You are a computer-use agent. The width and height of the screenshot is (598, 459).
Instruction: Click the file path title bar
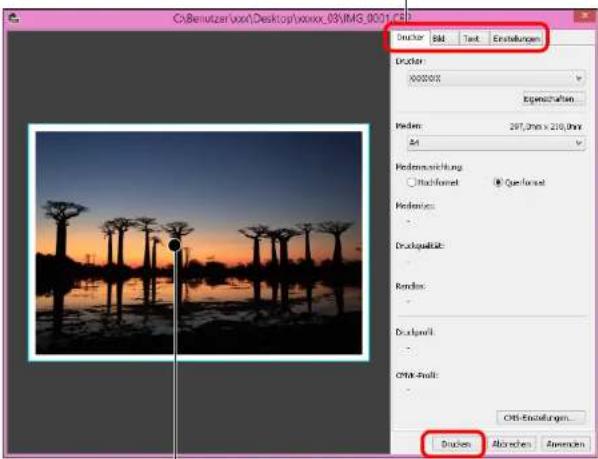point(292,18)
